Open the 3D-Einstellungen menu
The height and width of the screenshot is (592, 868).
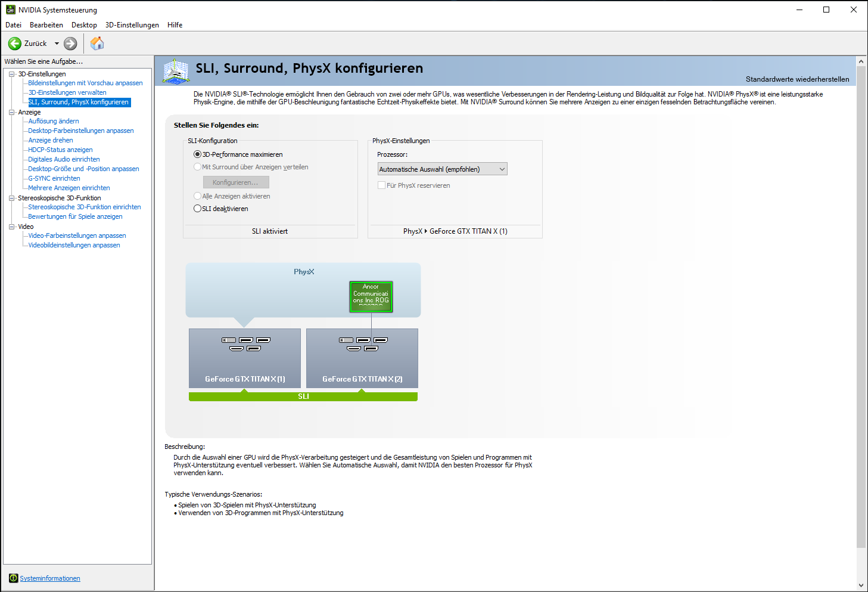132,25
